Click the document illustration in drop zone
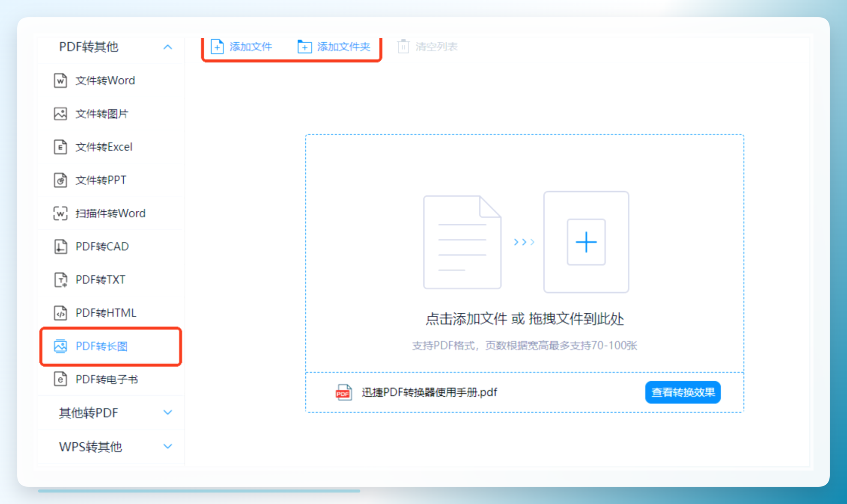The height and width of the screenshot is (504, 847). [x=462, y=242]
